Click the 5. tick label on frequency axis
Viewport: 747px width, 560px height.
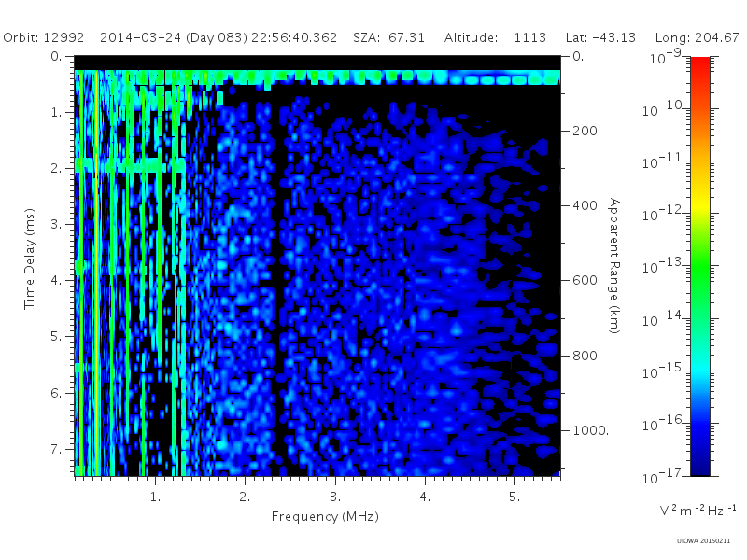pyautogui.click(x=514, y=497)
